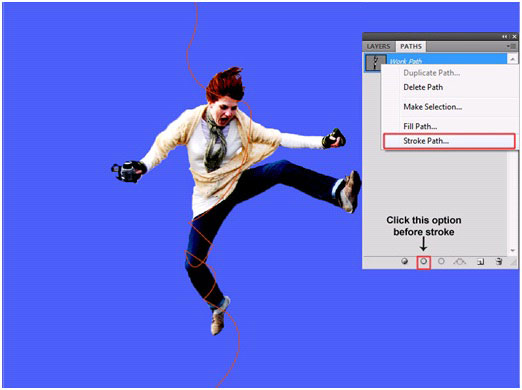Click Delete current path trash icon
The height and width of the screenshot is (390, 522).
point(499,261)
